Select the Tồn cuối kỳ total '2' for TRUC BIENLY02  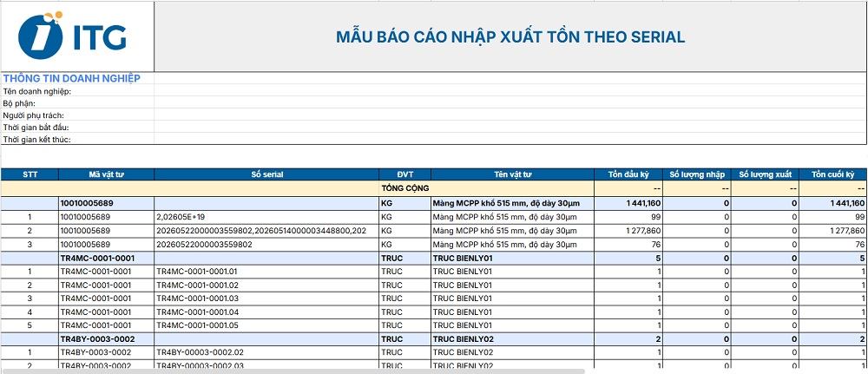[x=833, y=338]
